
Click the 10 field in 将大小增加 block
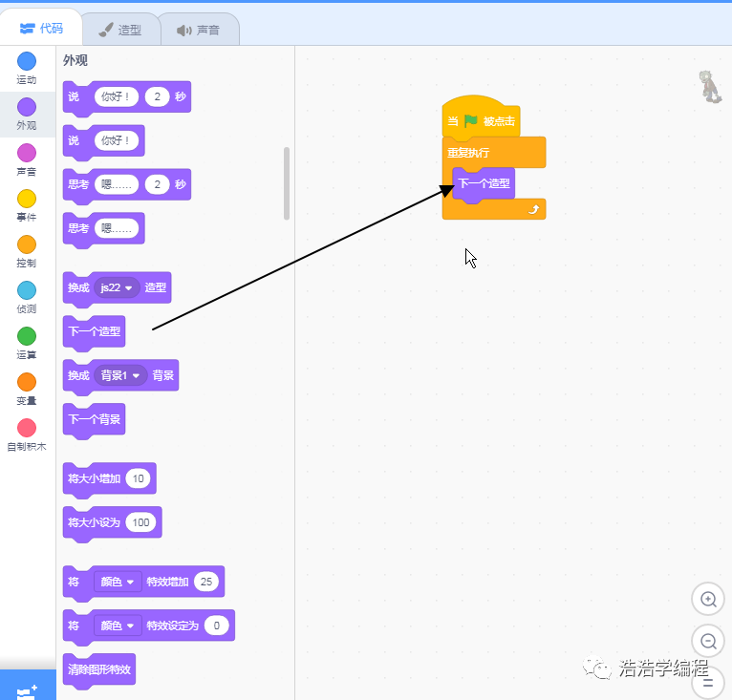(x=138, y=478)
